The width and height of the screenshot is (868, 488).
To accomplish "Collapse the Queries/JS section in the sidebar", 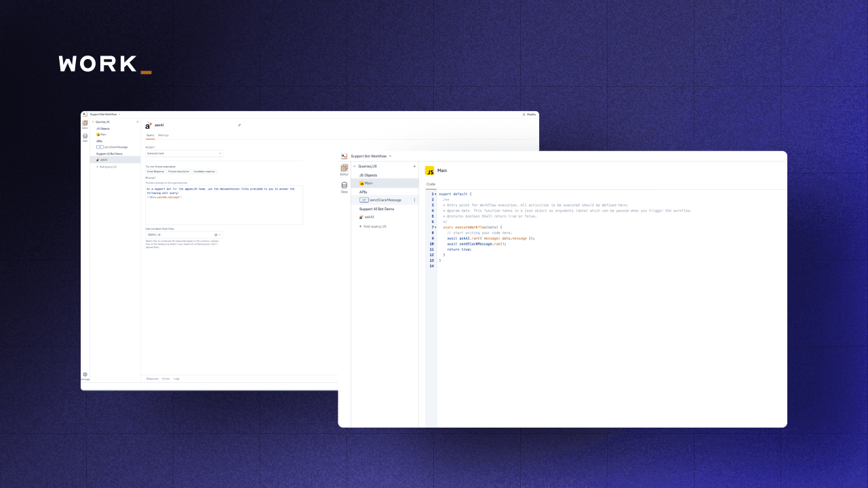I will (x=355, y=166).
